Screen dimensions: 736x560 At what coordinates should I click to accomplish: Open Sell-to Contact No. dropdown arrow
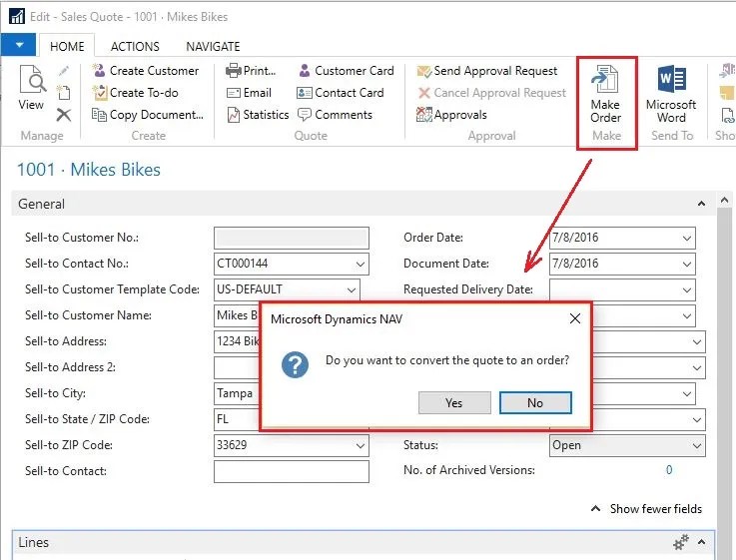361,265
